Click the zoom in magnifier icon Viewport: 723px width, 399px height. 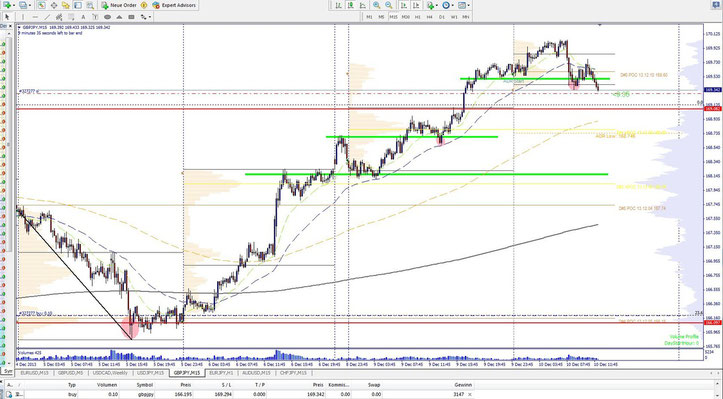(377, 5)
